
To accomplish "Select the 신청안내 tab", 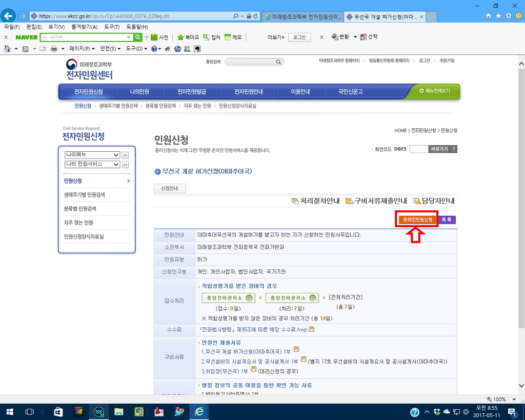I will coord(169,188).
